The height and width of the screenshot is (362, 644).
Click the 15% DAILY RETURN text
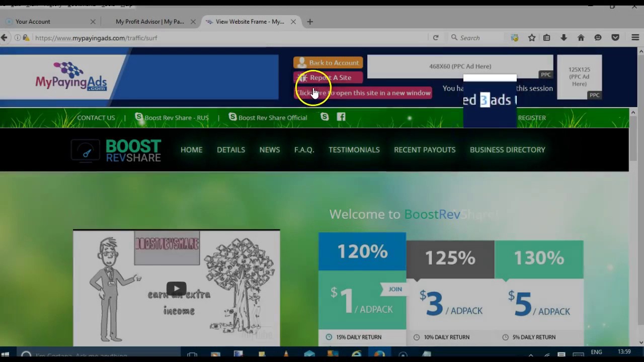pyautogui.click(x=359, y=337)
